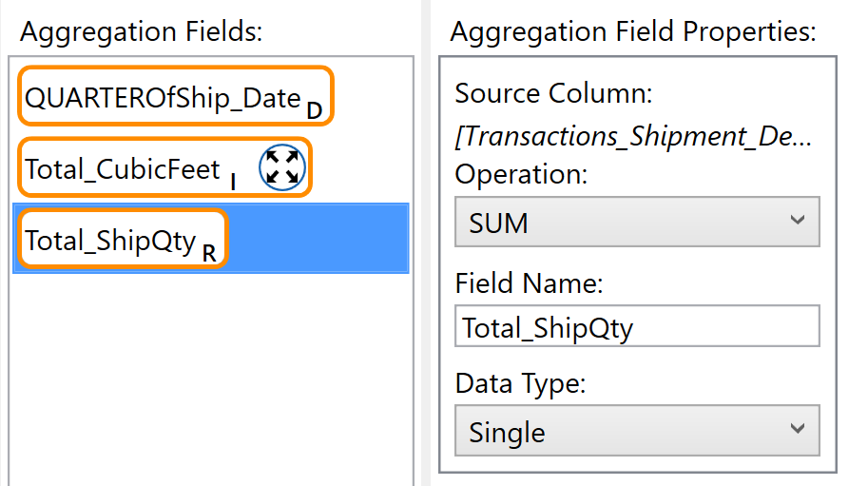Click the Aggregation Field Properties heading
This screenshot has width=868, height=486.
pos(633,31)
